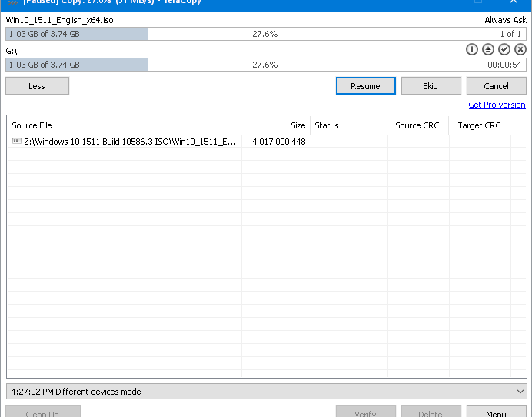The width and height of the screenshot is (532, 417).
Task: Skip the current file
Action: pos(431,86)
